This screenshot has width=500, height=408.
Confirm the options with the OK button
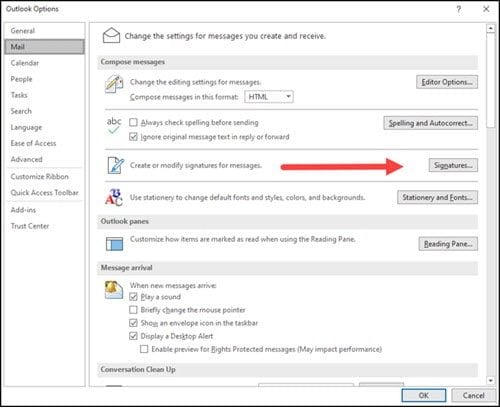click(x=424, y=395)
